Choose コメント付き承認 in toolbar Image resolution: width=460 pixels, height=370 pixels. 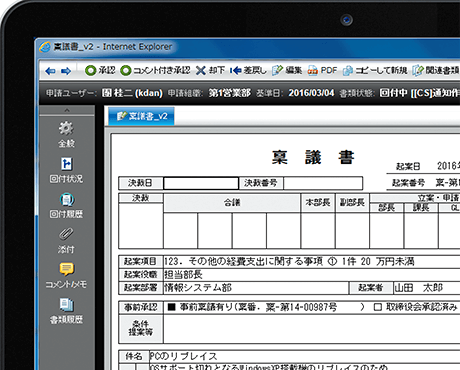point(155,70)
